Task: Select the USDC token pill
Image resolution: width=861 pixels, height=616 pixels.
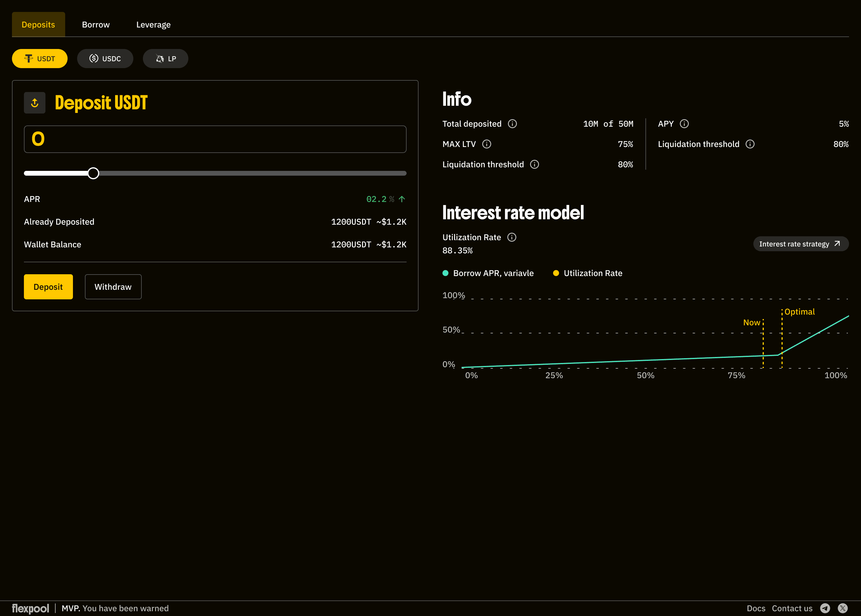Action: (105, 59)
